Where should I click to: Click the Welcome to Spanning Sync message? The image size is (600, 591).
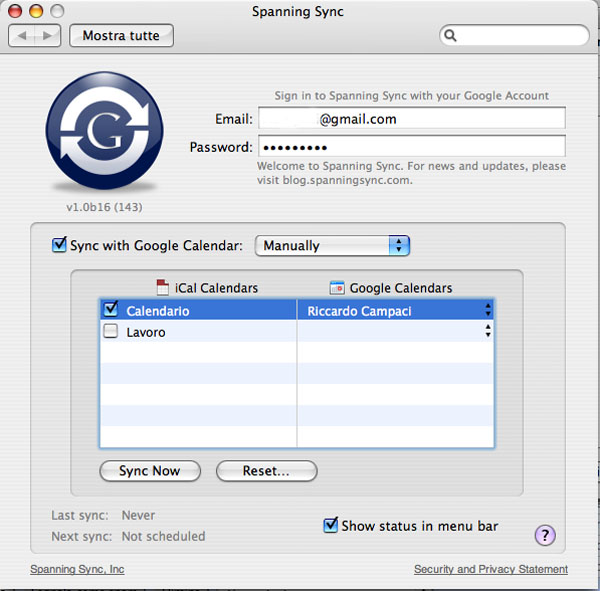pos(411,173)
